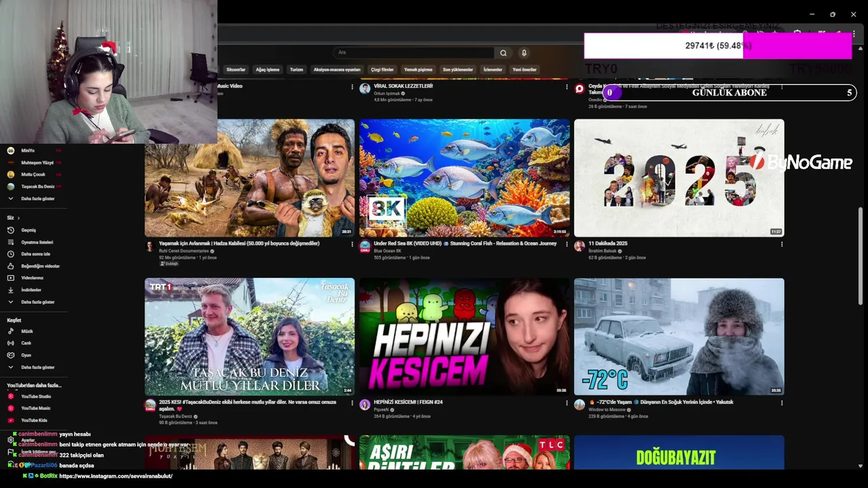Screen dimensions: 868x488
Task: Click the page vertical scrollbar thumb
Action: click(x=861, y=255)
